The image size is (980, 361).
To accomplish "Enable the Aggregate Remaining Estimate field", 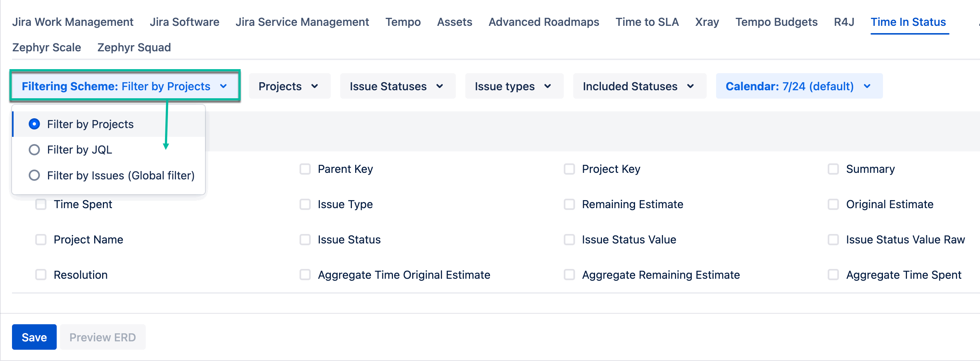I will [x=570, y=274].
